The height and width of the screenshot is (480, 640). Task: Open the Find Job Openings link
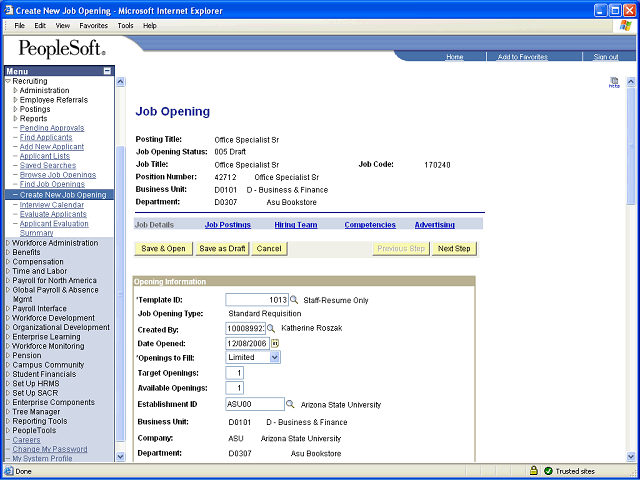tap(52, 184)
